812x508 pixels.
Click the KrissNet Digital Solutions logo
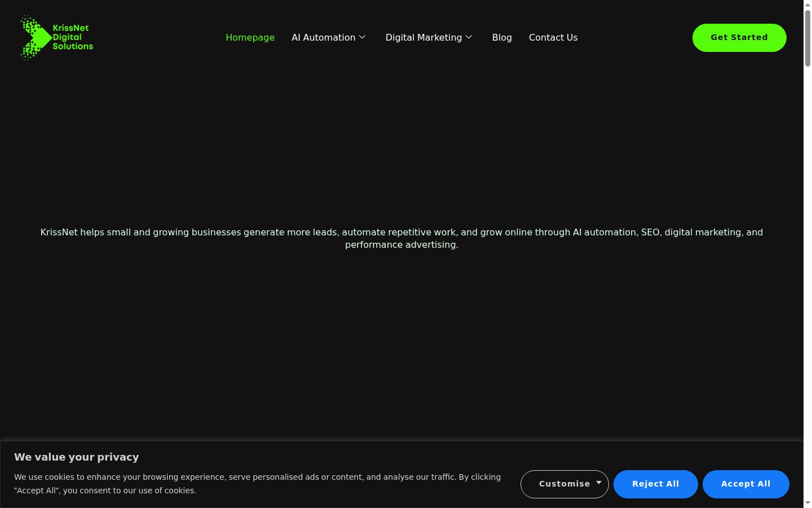point(56,38)
